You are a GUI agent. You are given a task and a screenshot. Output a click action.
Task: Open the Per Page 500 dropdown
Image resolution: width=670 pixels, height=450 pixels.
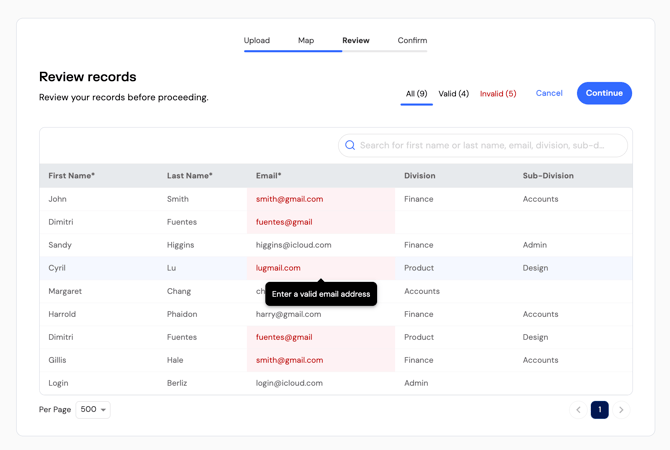coord(93,409)
